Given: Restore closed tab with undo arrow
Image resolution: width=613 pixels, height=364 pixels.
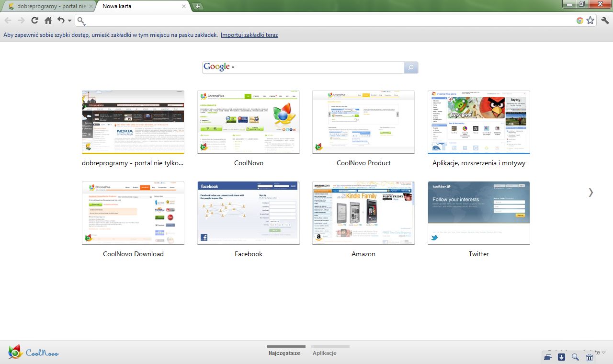Looking at the screenshot, I should click(x=61, y=20).
